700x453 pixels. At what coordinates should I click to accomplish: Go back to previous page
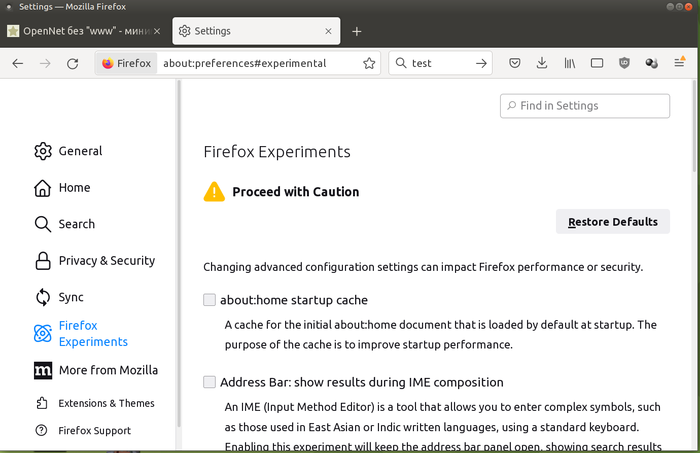pos(18,63)
